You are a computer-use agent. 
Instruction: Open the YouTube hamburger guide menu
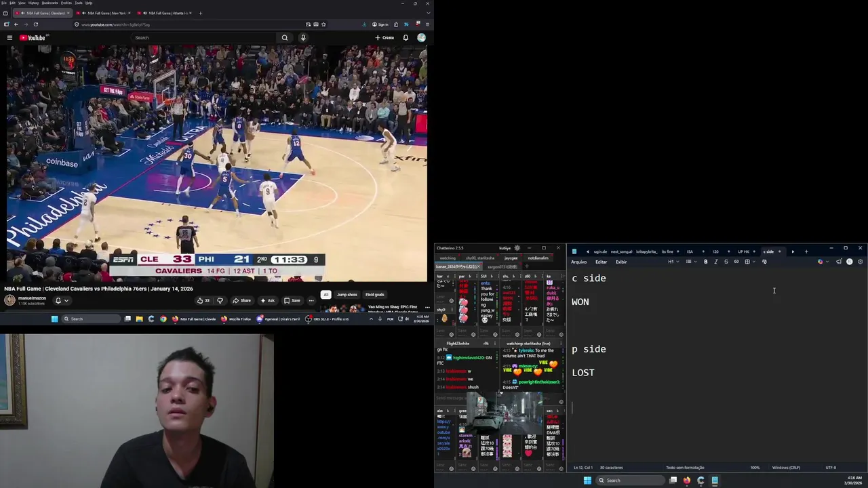(9, 38)
